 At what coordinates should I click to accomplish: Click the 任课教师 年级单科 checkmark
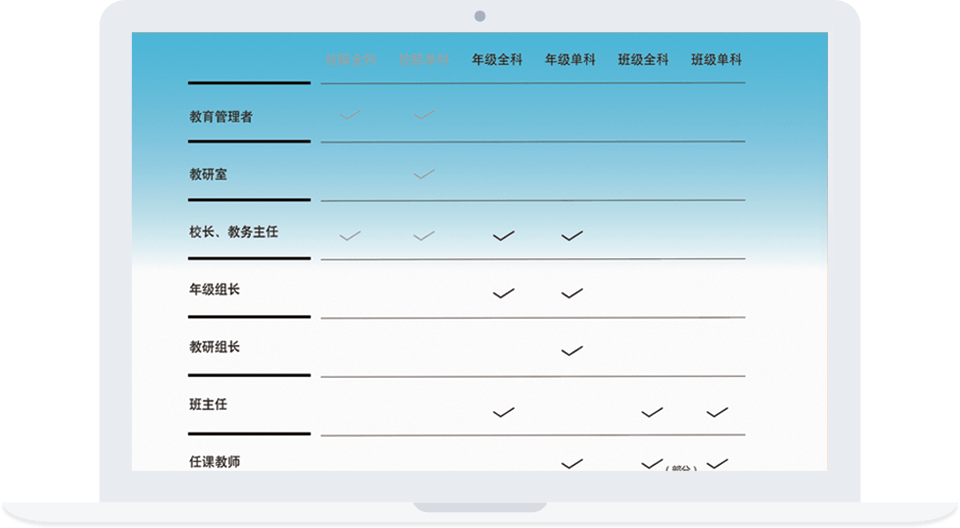pyautogui.click(x=572, y=463)
